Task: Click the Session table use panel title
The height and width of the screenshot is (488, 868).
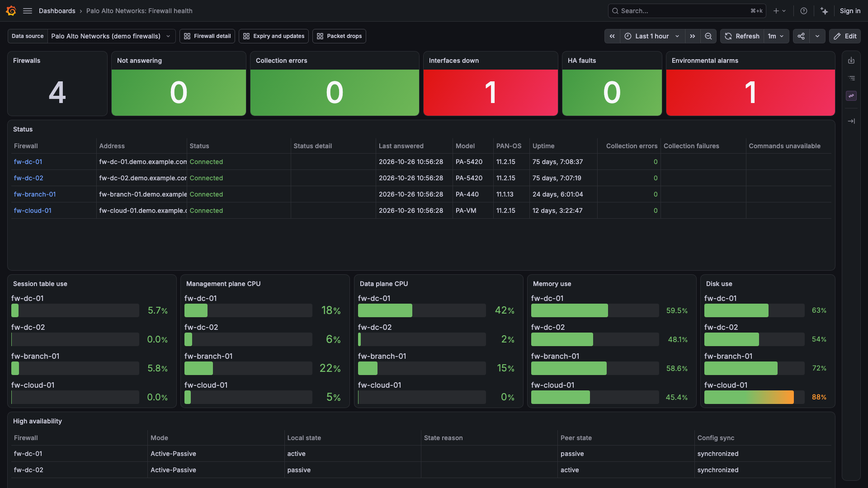Action: (40, 284)
